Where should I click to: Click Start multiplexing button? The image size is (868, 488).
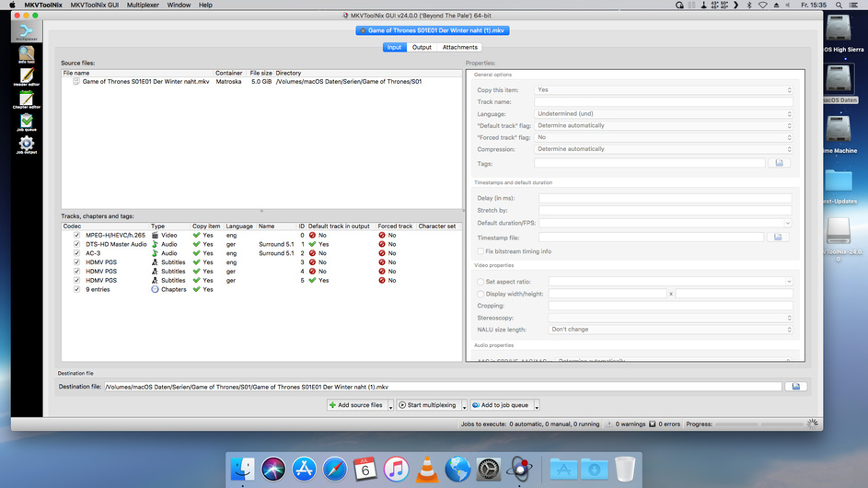click(429, 405)
